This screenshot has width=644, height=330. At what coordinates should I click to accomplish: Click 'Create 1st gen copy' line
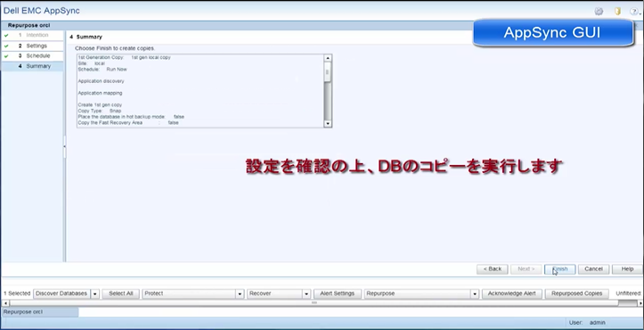point(100,105)
